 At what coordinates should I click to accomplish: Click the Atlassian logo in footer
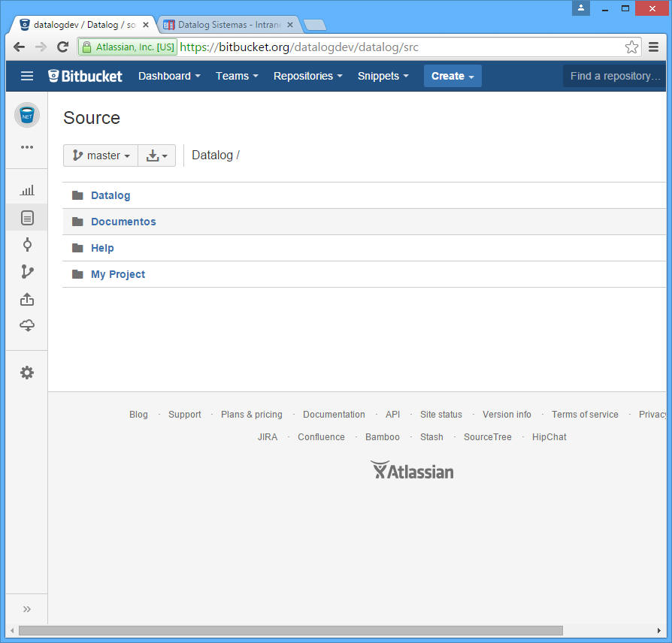(412, 470)
